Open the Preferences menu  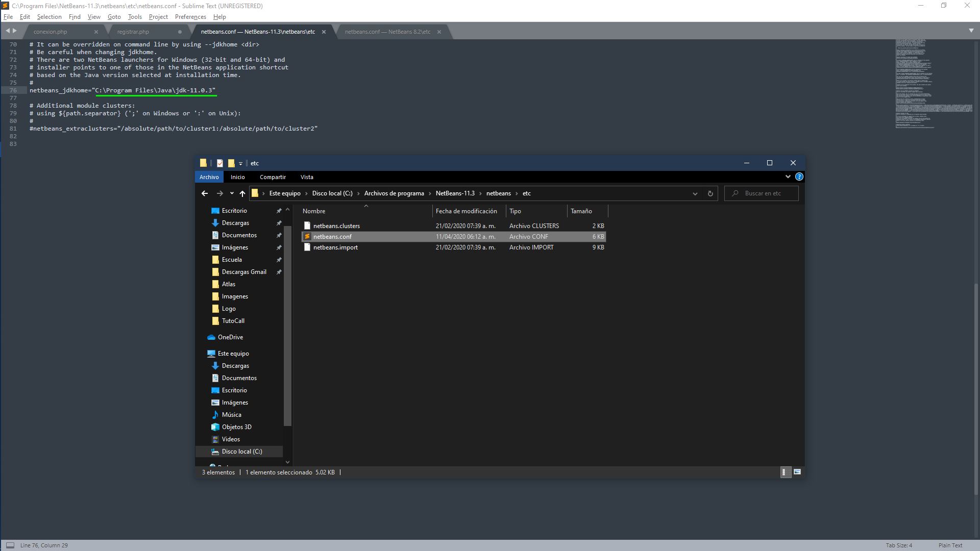tap(190, 17)
